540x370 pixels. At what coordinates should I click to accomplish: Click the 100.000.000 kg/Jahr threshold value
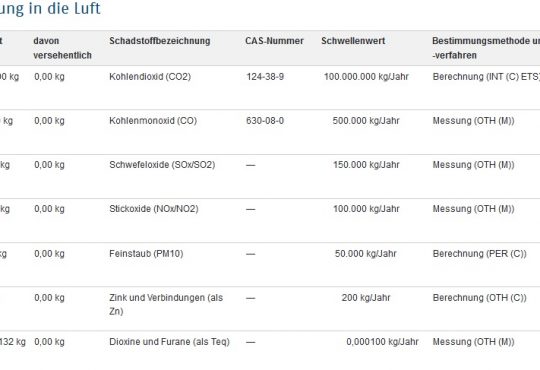point(366,76)
